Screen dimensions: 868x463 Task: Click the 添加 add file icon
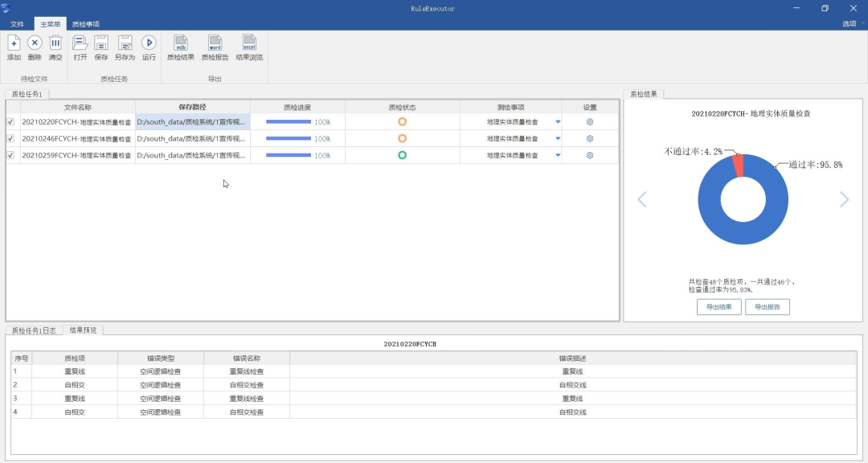tap(14, 43)
